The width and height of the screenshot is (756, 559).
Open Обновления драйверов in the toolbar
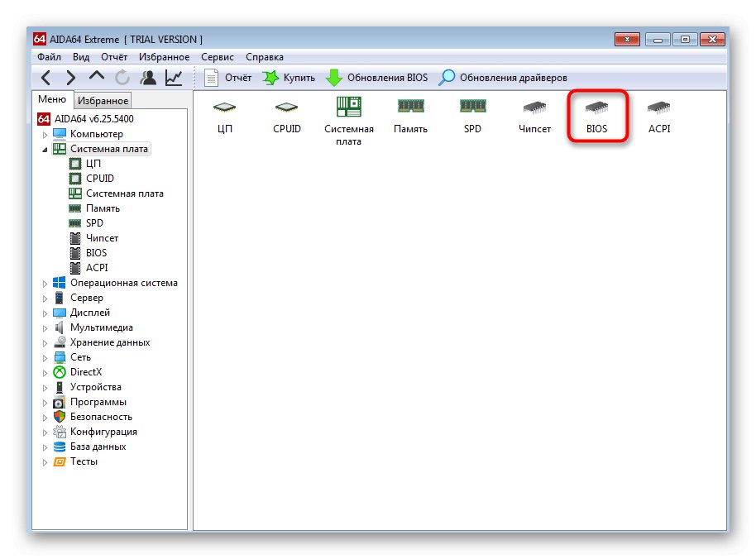coord(503,78)
